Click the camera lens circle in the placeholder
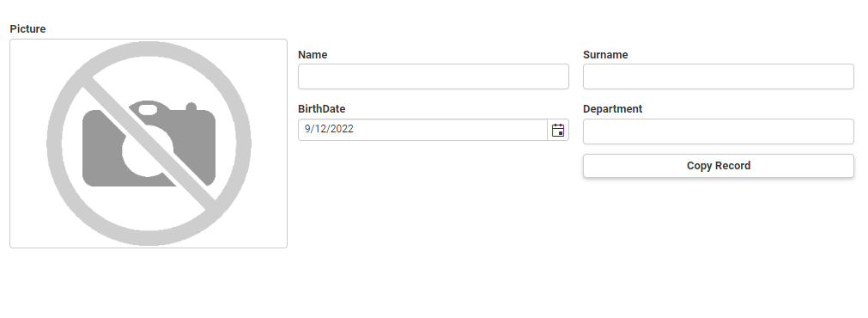868x318 pixels. click(x=148, y=150)
